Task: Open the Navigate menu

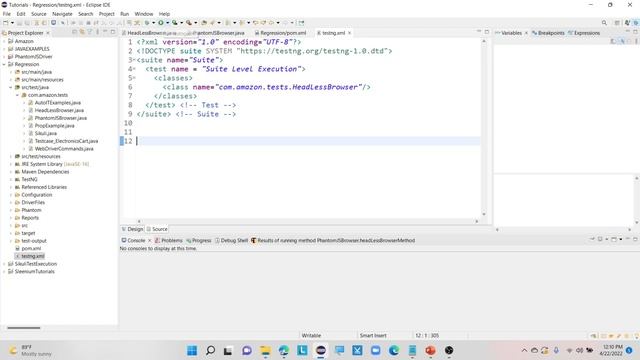Action: tap(62, 14)
